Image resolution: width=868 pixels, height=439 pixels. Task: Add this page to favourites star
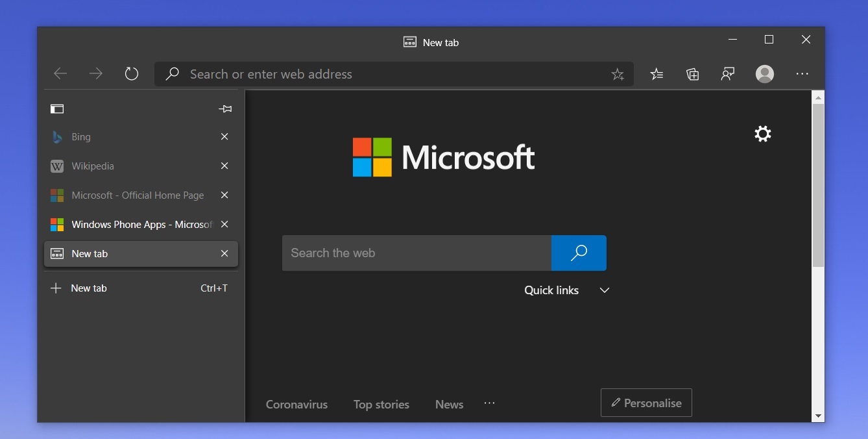[x=618, y=74]
